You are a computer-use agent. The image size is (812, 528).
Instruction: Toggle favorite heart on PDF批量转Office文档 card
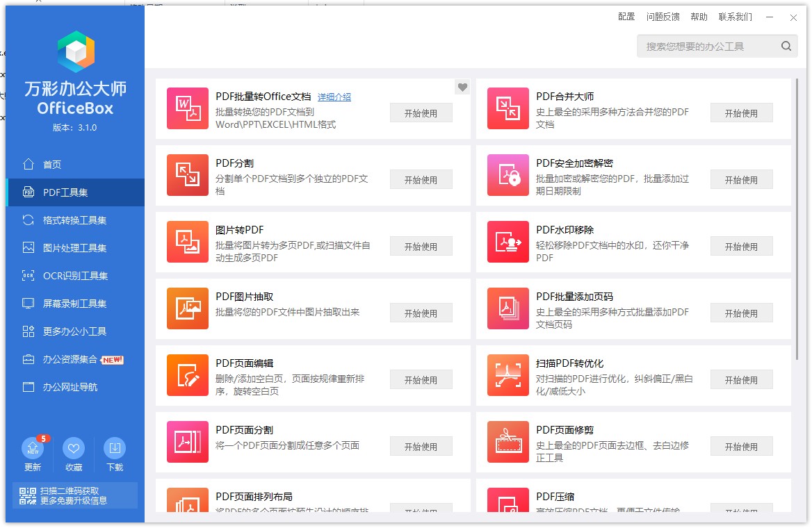(x=462, y=87)
